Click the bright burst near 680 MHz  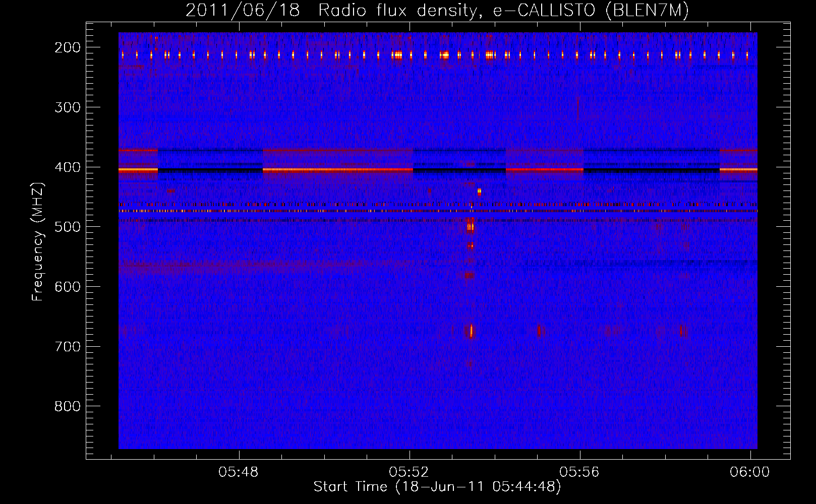coord(472,331)
